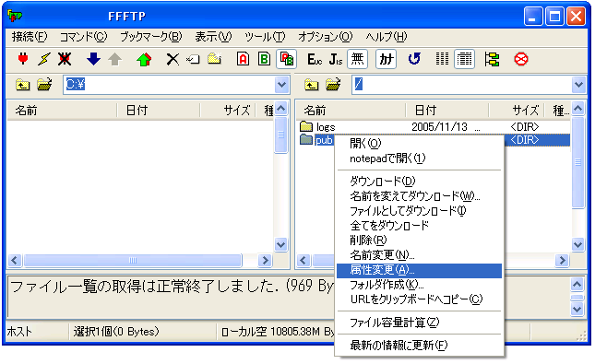Click the black X delete icon
This screenshot has height=364, width=595.
[173, 59]
